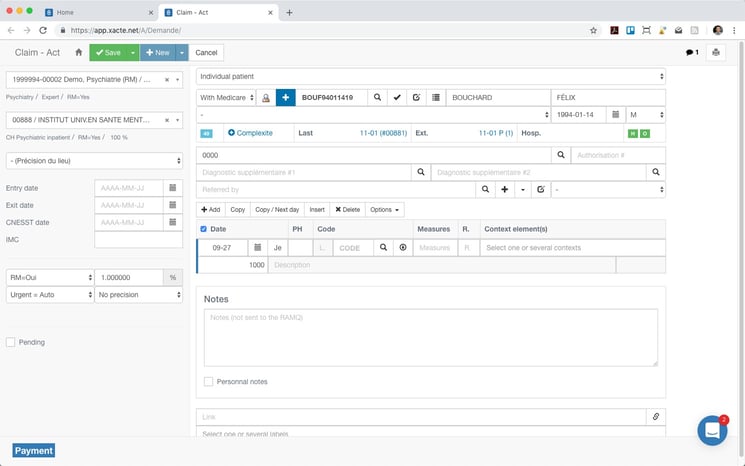Open the sex M dropdown
745x466 pixels.
click(x=646, y=114)
